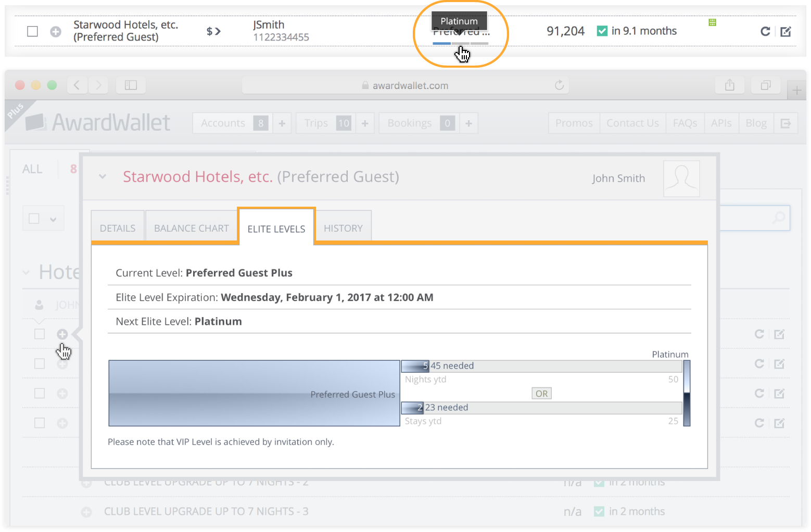
Task: Add a new account with the plus beside Accounts
Action: pyautogui.click(x=282, y=123)
